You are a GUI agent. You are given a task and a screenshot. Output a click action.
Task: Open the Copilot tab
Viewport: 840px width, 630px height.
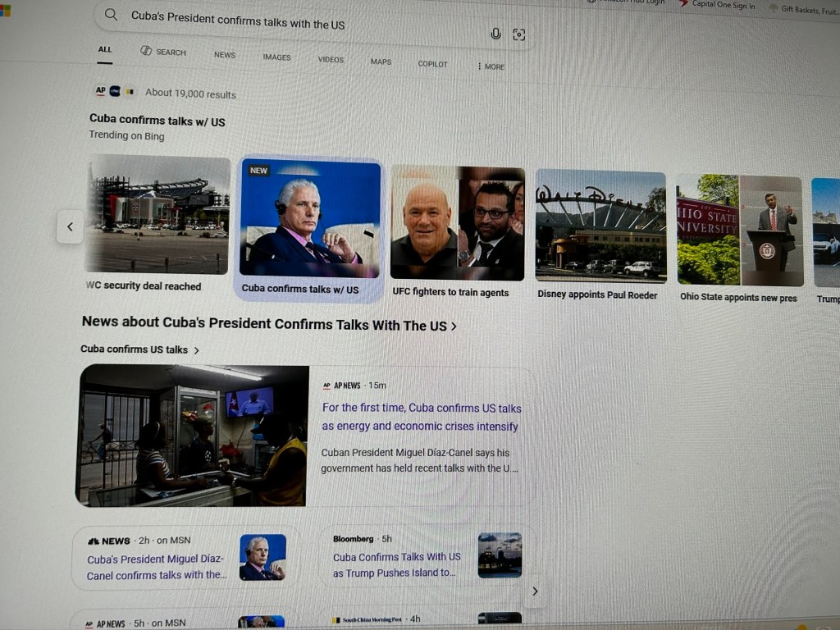[x=432, y=64]
